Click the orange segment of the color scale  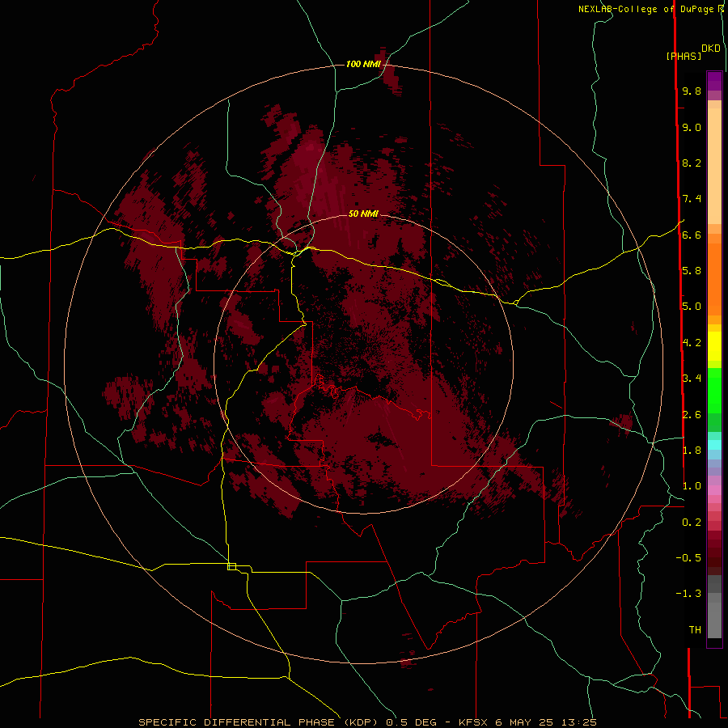click(714, 279)
